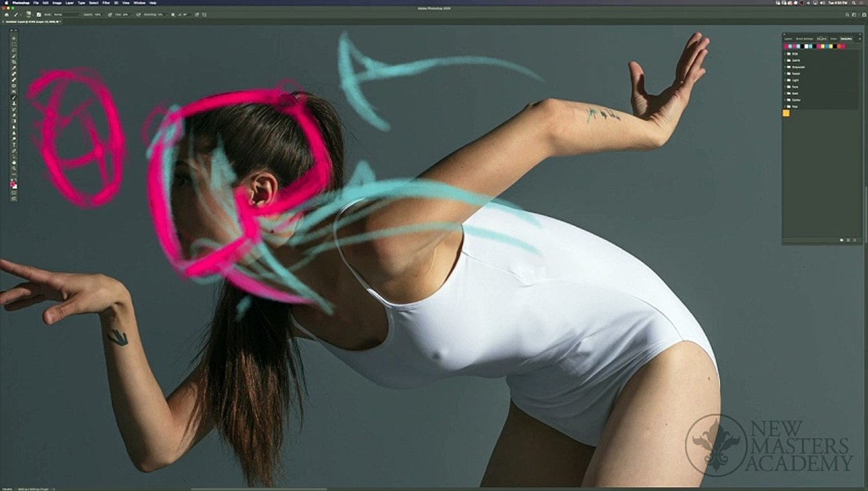
Task: Open the Filter menu
Action: coord(105,3)
